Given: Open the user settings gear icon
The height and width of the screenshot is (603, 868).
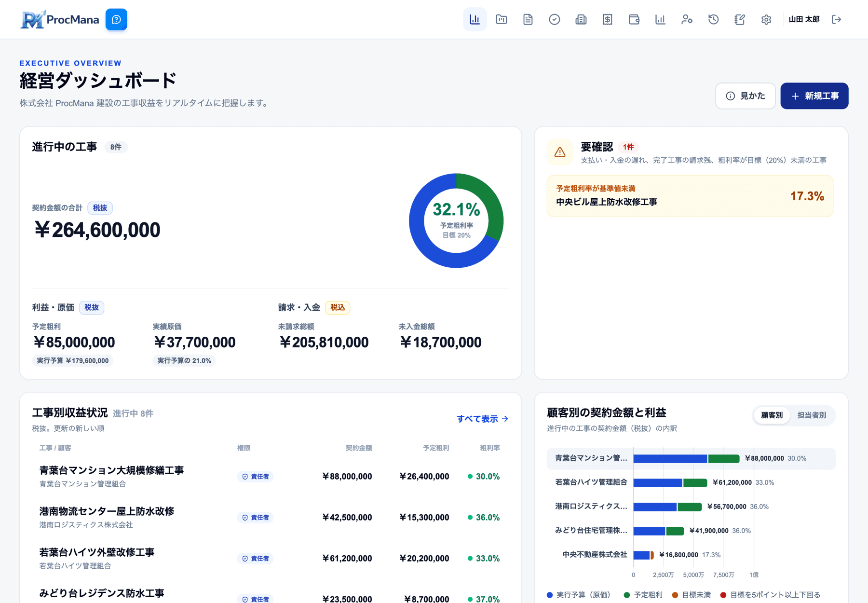Looking at the screenshot, I should pyautogui.click(x=687, y=19).
